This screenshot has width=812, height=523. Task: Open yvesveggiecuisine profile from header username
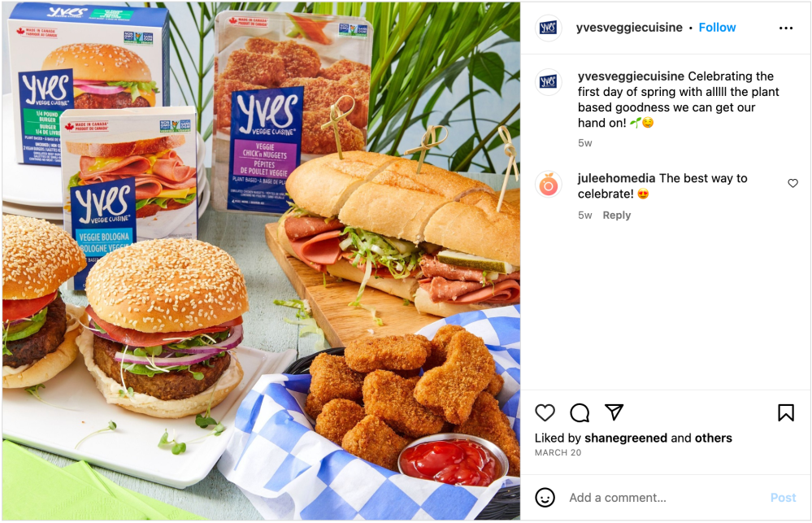(629, 28)
